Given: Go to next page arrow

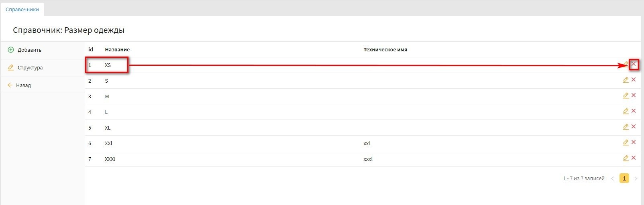Looking at the screenshot, I should tap(636, 179).
